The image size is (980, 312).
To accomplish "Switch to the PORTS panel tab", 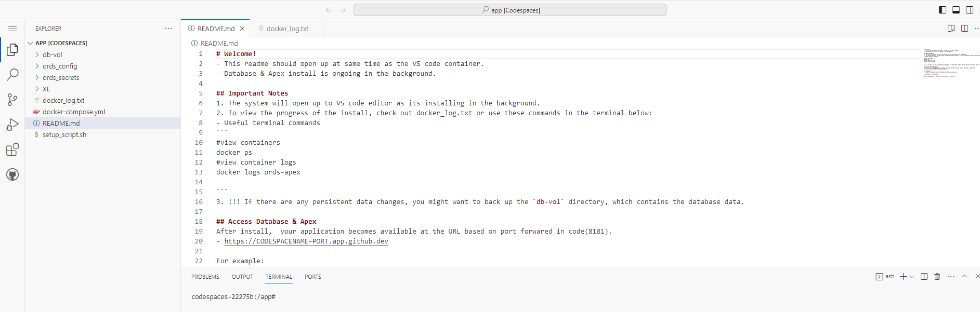I will (313, 277).
